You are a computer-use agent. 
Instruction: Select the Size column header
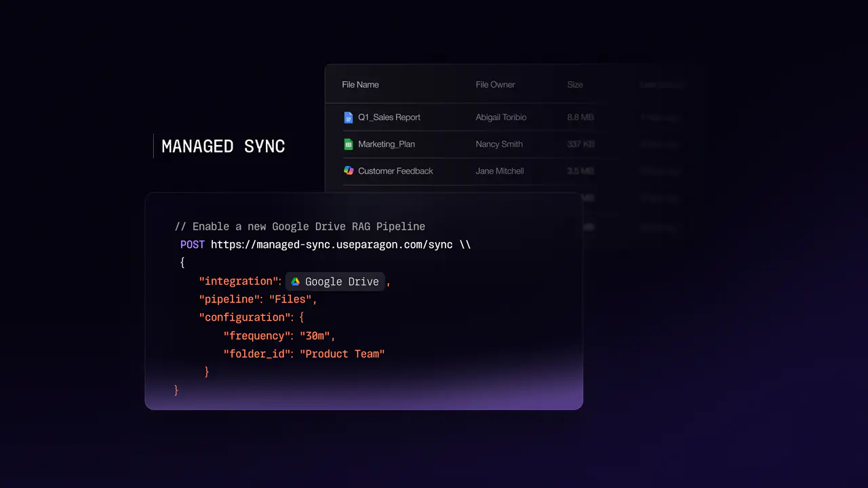[x=575, y=85]
